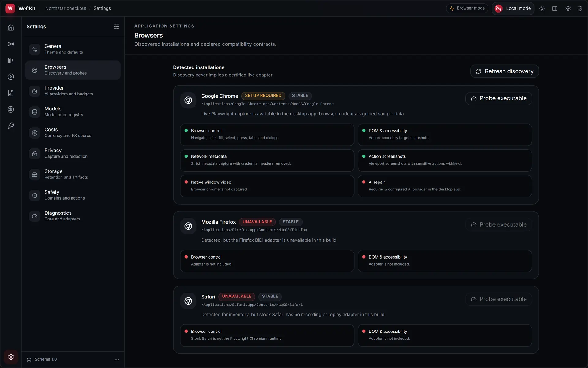The width and height of the screenshot is (588, 368).
Task: Select Chrome DOM & accessibility capability card
Action: (x=445, y=135)
